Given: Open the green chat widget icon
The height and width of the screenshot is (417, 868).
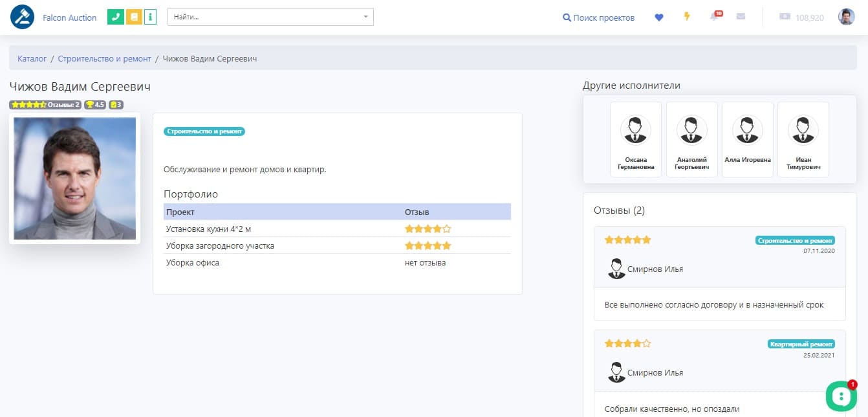Looking at the screenshot, I should (841, 396).
